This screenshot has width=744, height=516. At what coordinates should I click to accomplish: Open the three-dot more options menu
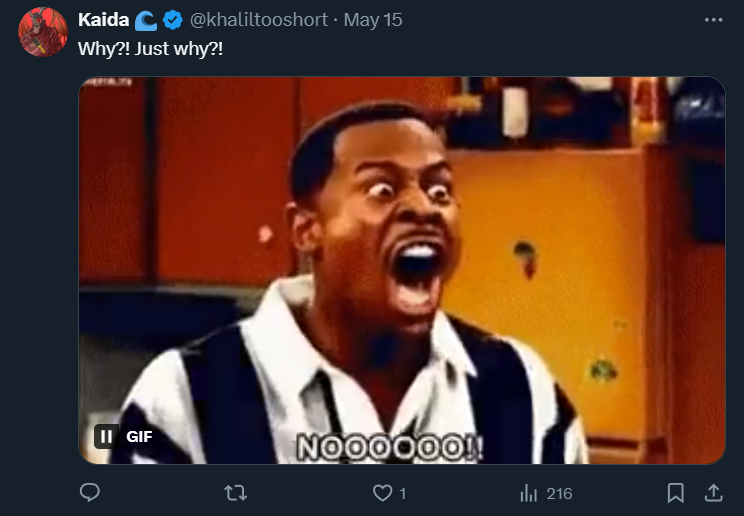713,20
